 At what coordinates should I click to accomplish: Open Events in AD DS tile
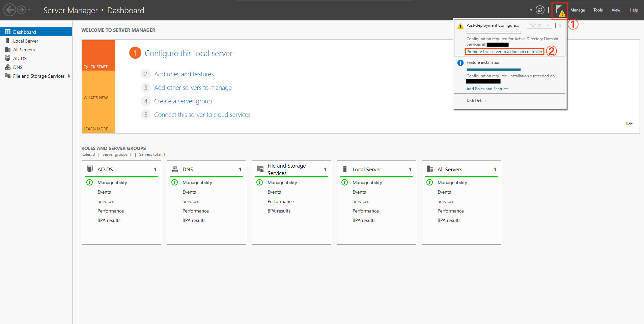tap(104, 192)
